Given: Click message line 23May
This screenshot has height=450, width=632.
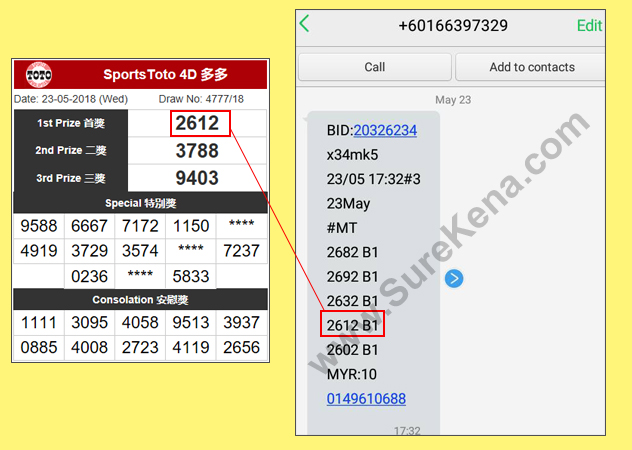Looking at the screenshot, I should [348, 204].
